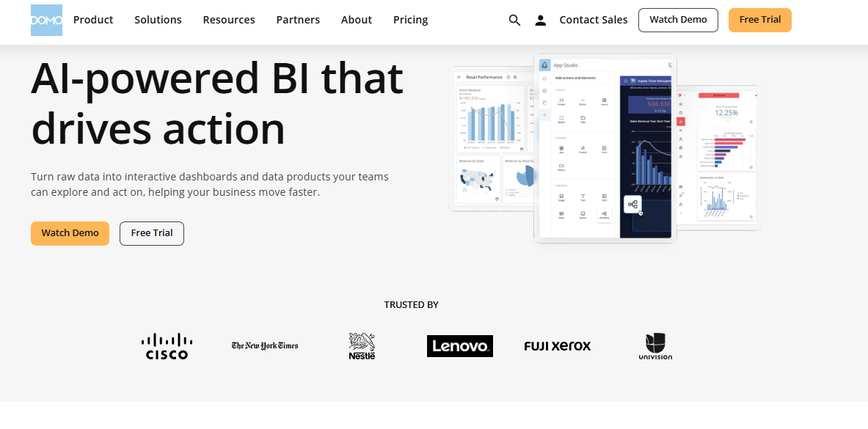The width and height of the screenshot is (868, 429).
Task: Select the Header layout element icon
Action: pos(561,100)
